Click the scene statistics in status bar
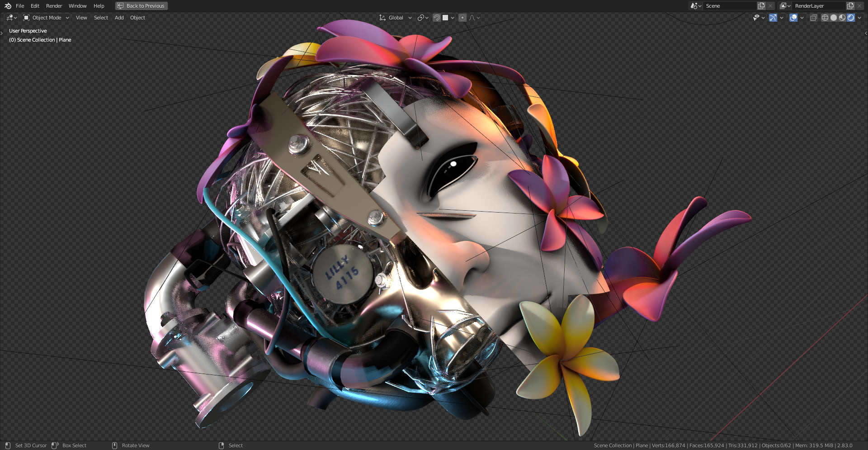Screen dimensions: 868x450 pos(723,445)
